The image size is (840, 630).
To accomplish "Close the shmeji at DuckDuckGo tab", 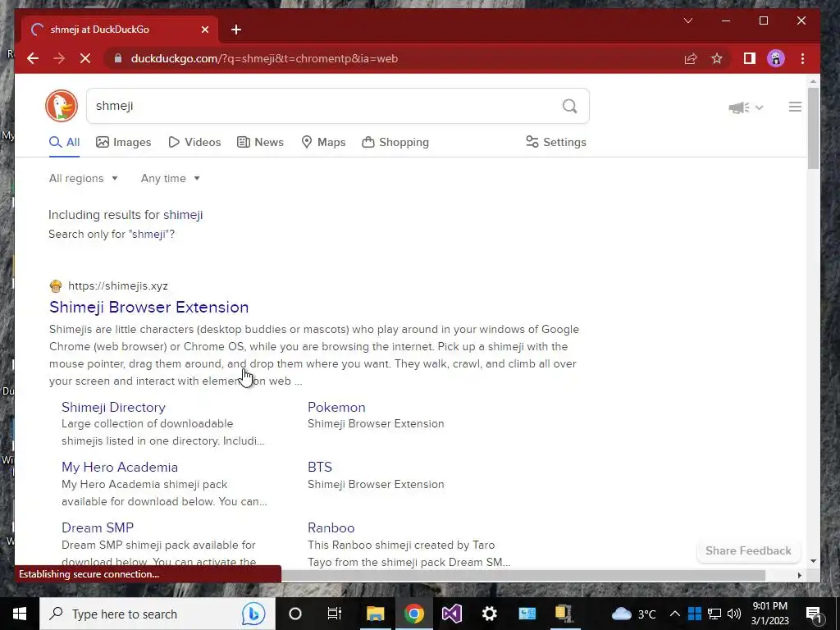I will (x=204, y=30).
